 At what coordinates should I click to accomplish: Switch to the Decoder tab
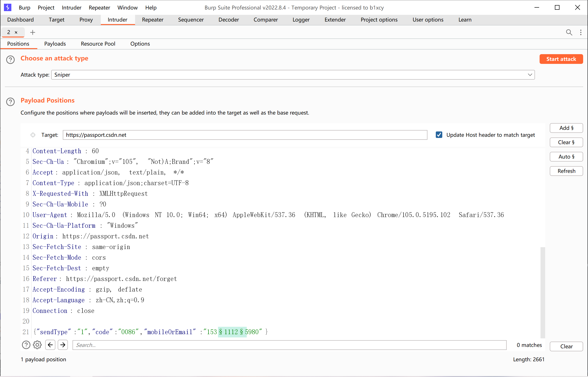tap(229, 20)
